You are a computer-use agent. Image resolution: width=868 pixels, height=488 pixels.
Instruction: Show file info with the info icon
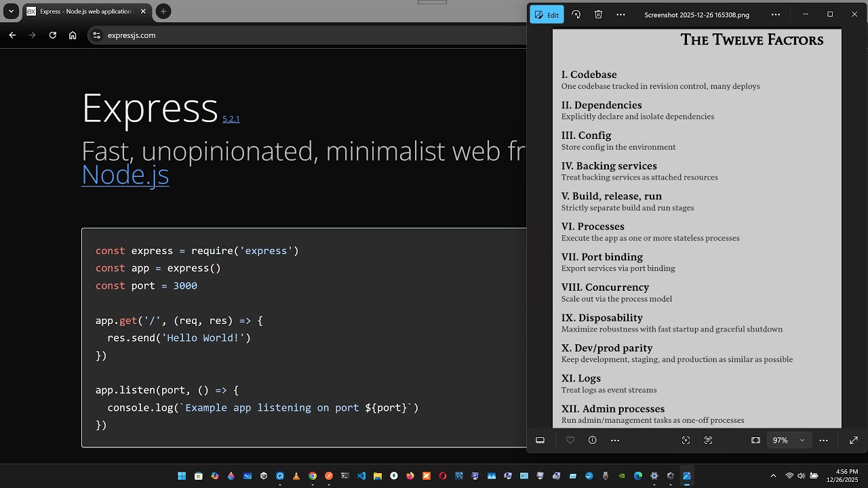coord(593,441)
